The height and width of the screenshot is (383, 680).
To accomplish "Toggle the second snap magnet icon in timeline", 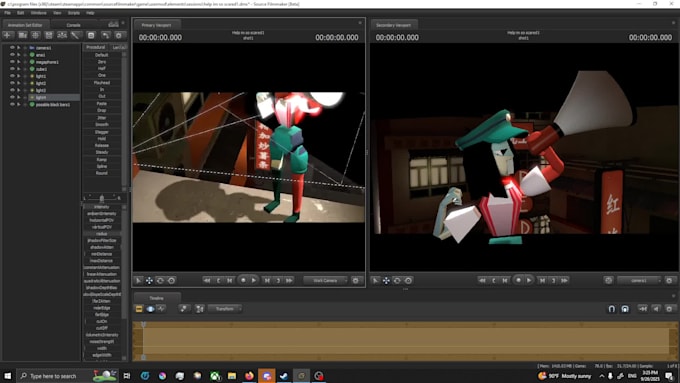I will click(625, 309).
